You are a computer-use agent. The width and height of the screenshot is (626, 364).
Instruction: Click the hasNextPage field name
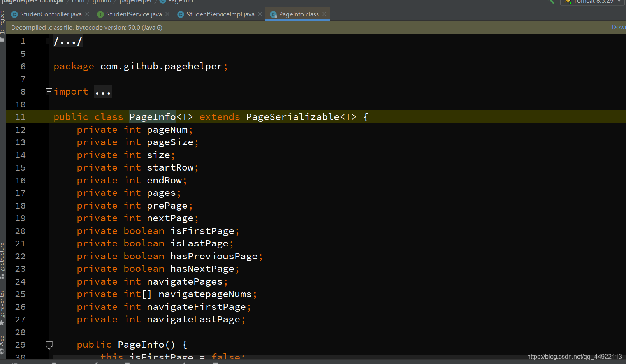coord(202,269)
